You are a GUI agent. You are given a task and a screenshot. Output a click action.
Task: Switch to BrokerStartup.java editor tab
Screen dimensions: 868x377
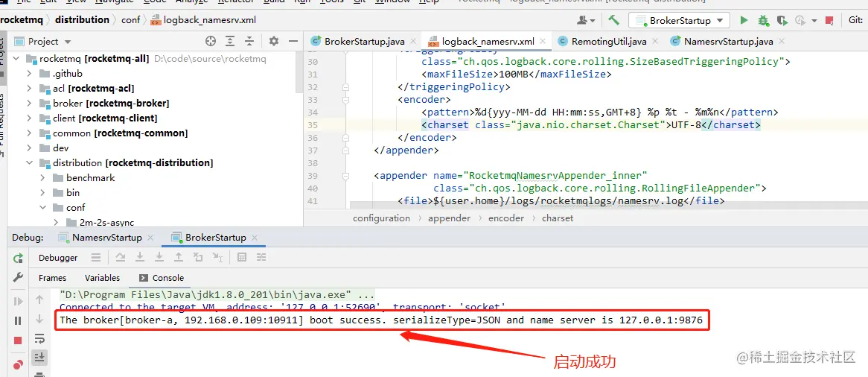click(364, 41)
